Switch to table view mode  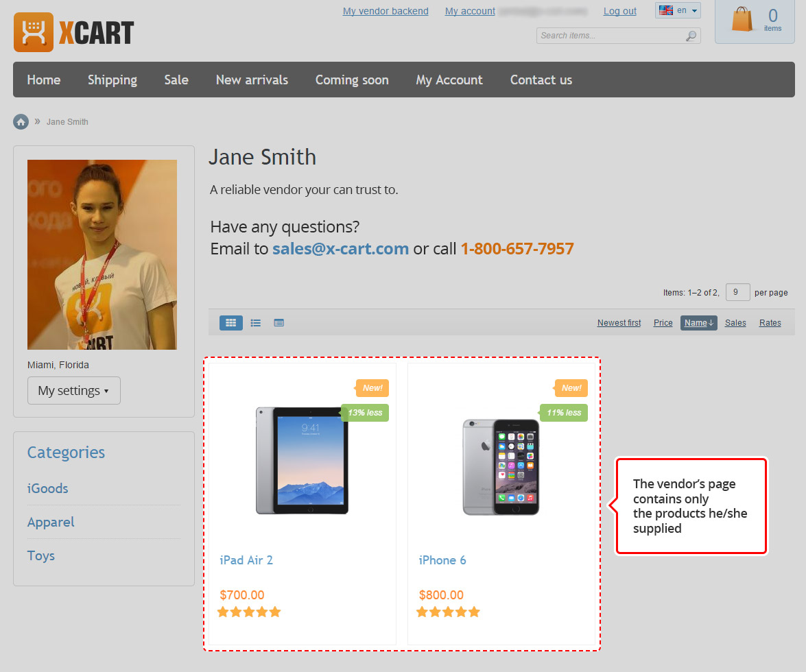278,323
